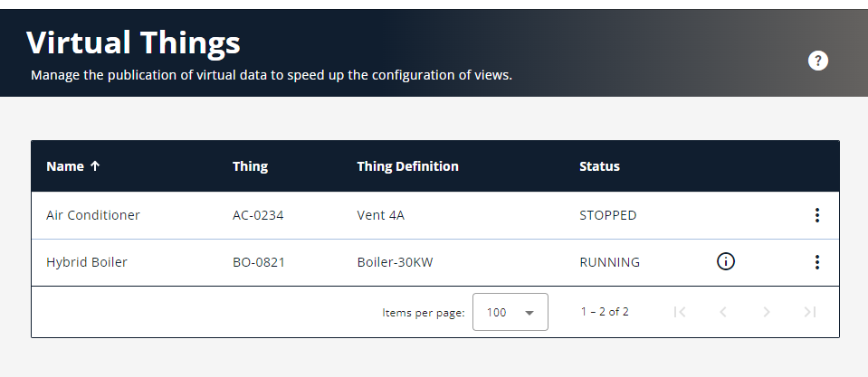Go to the previous page

click(x=723, y=312)
